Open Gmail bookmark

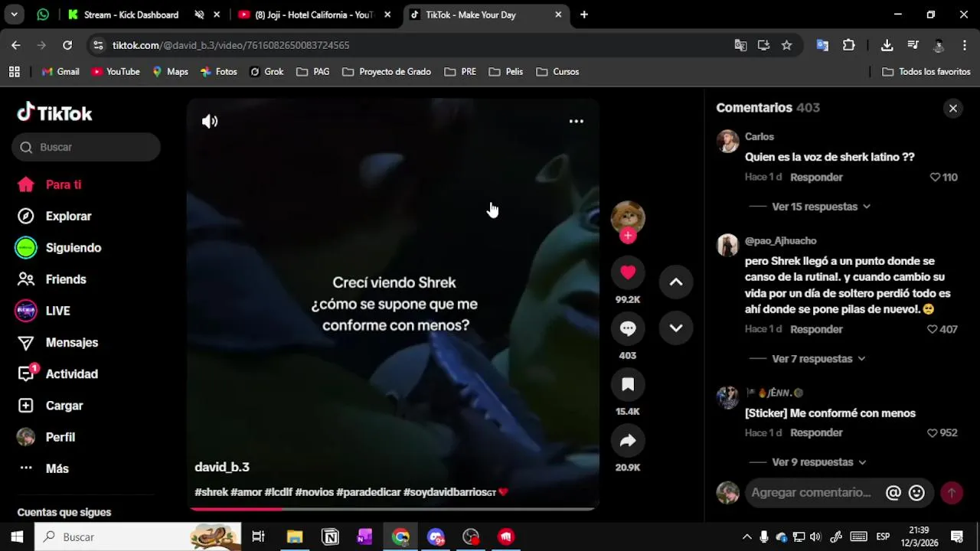click(60, 72)
